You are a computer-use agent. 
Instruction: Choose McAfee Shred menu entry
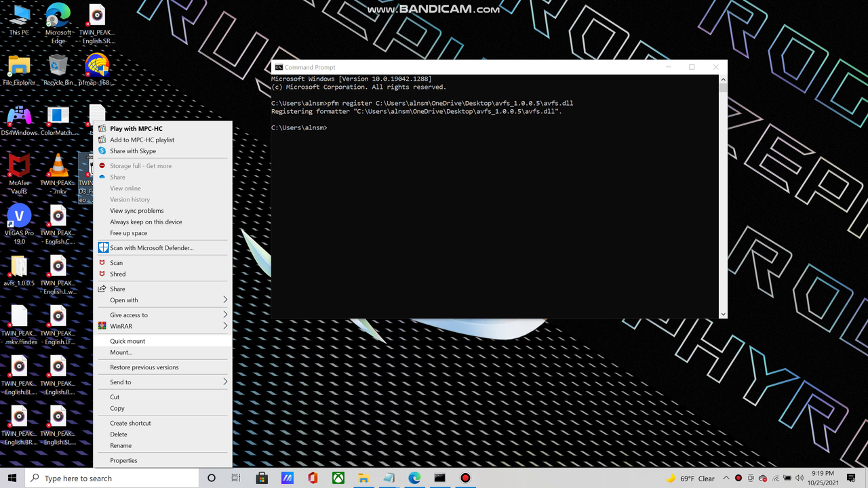[163, 274]
